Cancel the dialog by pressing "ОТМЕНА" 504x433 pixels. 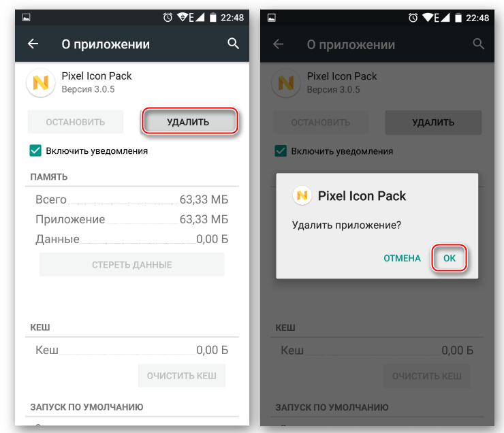402,259
